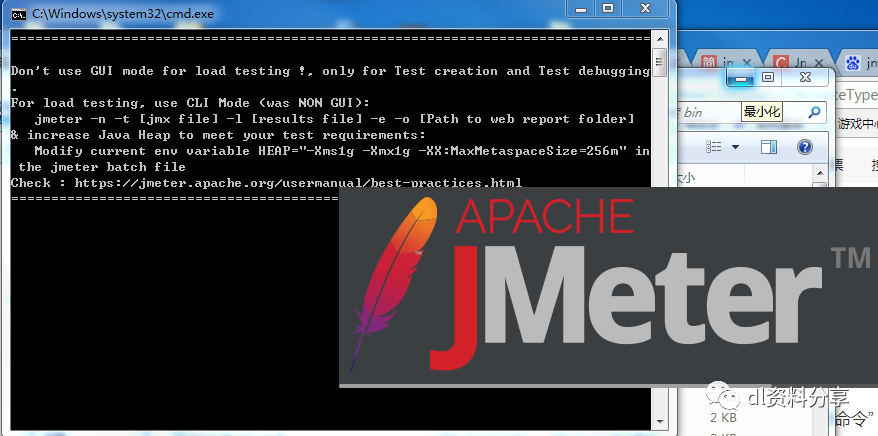Maximize the cmd.exe window
The image size is (878, 436).
pos(607,8)
